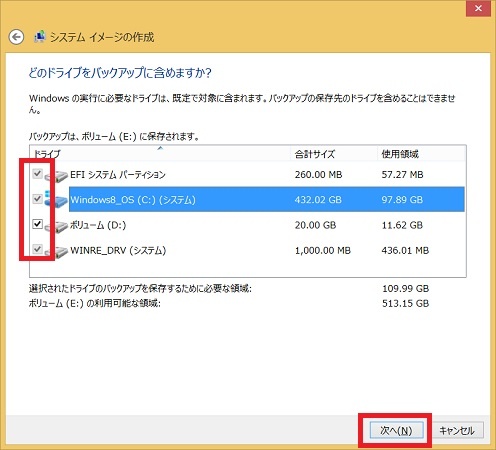Click the 513.15 GB available space value
Viewport: 496px width, 450px height.
(x=405, y=303)
